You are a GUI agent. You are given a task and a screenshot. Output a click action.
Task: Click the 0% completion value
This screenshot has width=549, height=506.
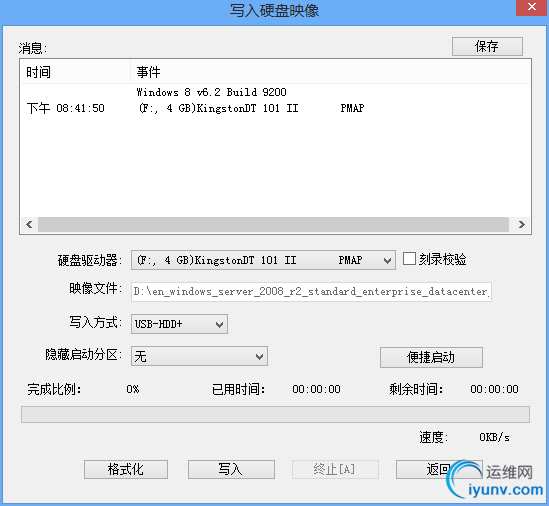click(x=133, y=389)
